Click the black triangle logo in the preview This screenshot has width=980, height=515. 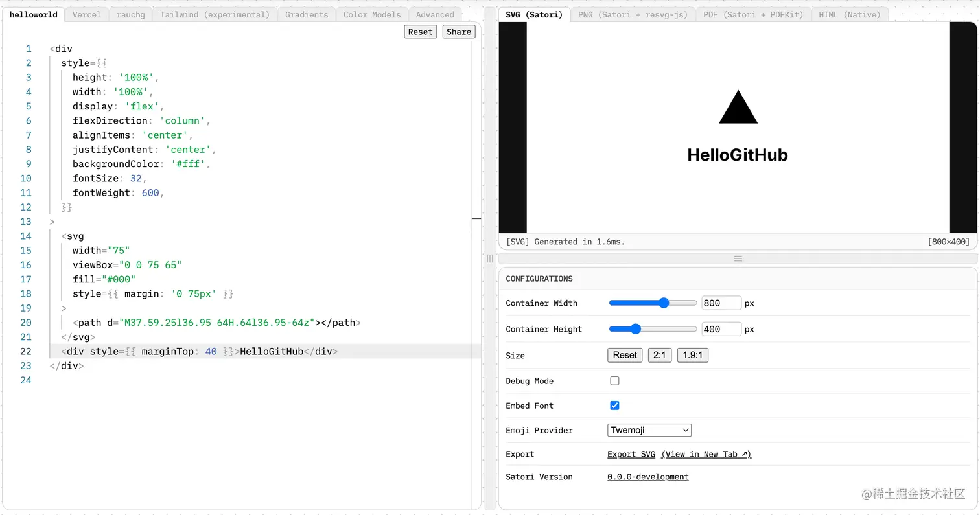pyautogui.click(x=738, y=107)
